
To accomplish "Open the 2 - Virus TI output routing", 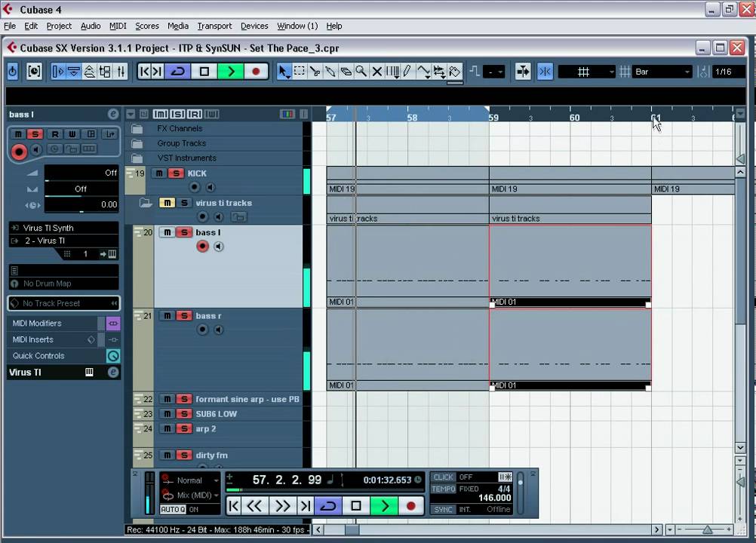I will 63,241.
